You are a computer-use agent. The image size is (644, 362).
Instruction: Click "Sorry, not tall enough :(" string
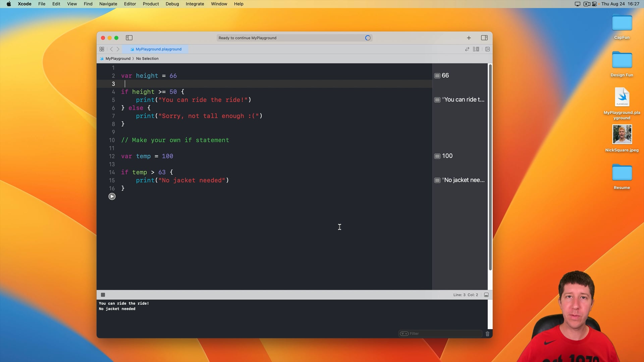(209, 116)
